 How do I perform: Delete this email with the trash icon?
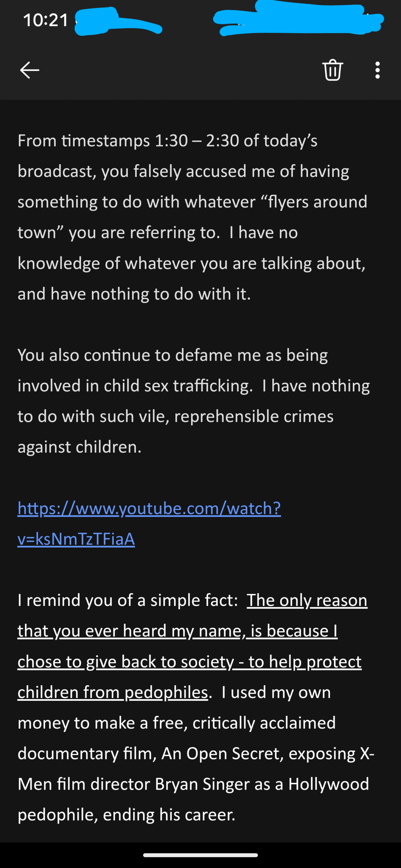tap(332, 70)
